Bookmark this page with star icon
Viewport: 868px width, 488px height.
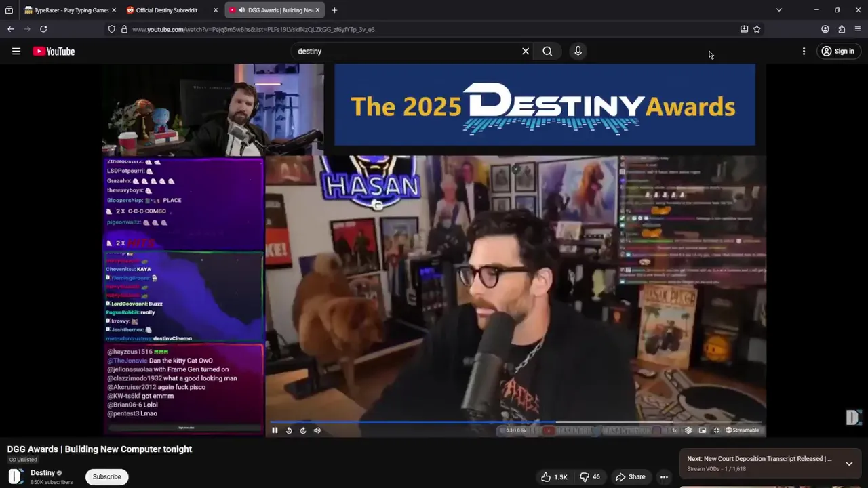pyautogui.click(x=757, y=29)
